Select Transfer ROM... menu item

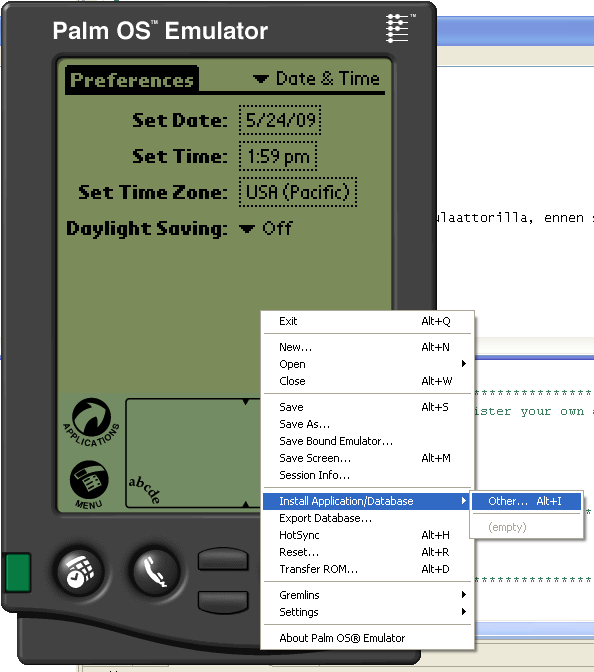pyautogui.click(x=368, y=569)
